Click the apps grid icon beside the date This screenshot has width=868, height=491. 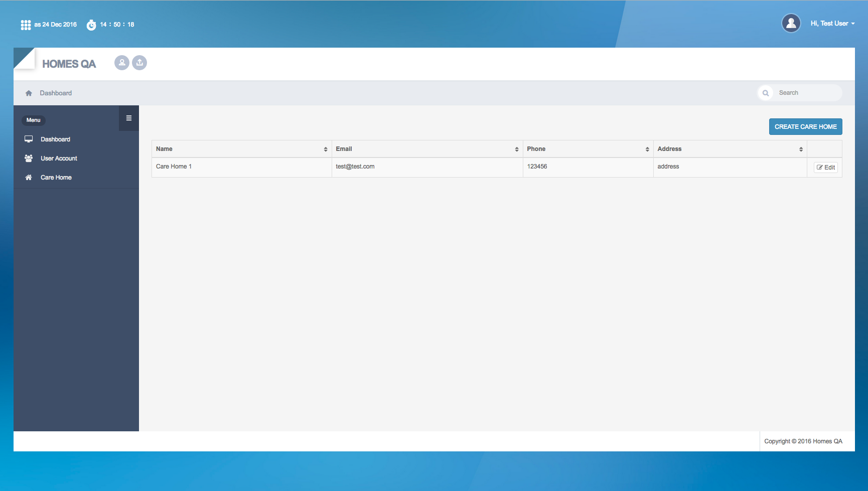tap(26, 25)
